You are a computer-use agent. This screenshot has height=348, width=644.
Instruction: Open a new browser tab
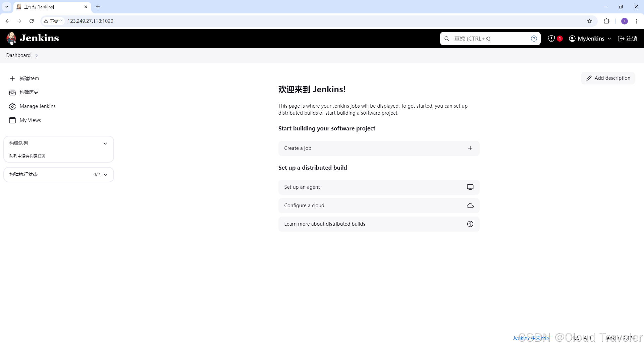[98, 7]
